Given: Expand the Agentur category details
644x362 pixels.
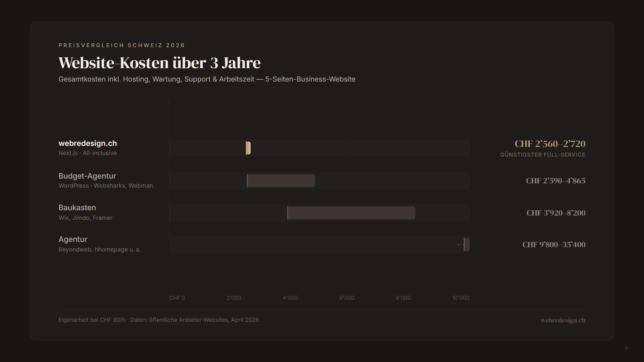Looking at the screenshot, I should 73,239.
